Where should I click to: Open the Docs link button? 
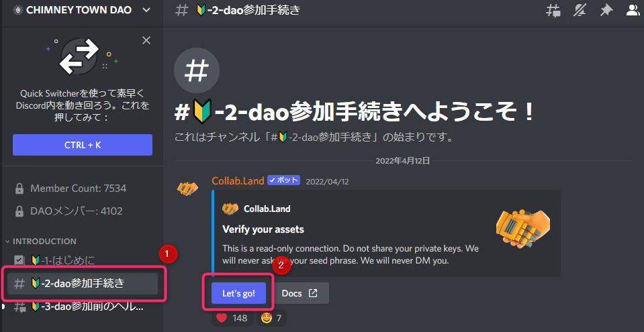(x=300, y=293)
